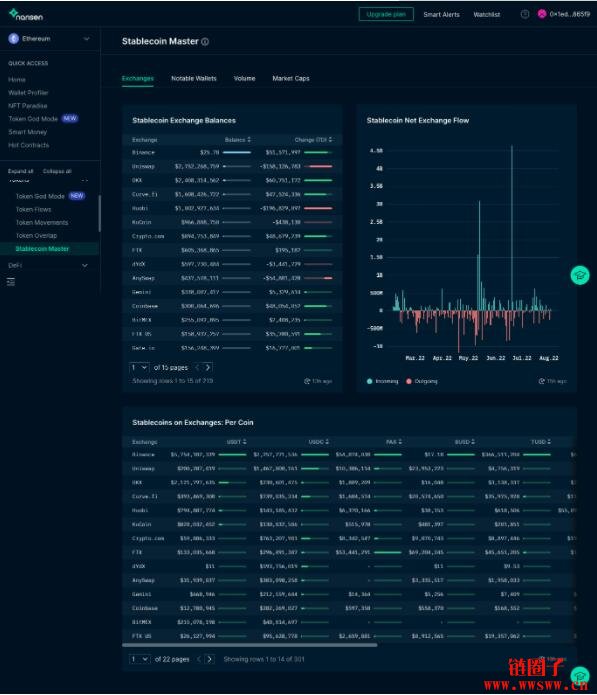Viewport: 597px width, 695px height.
Task: Expand the DeFi section
Action: click(x=48, y=266)
